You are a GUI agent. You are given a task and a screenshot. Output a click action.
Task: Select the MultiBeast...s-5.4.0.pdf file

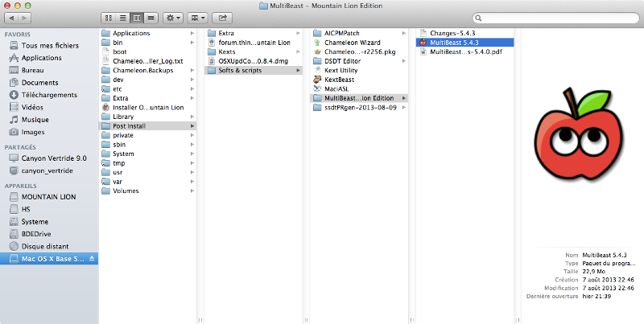pos(464,51)
